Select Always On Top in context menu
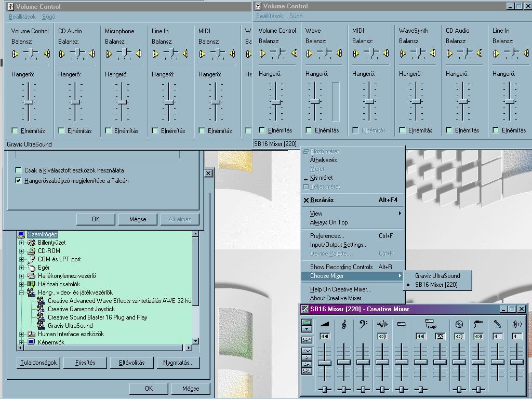This screenshot has width=532, height=399. tap(353, 222)
